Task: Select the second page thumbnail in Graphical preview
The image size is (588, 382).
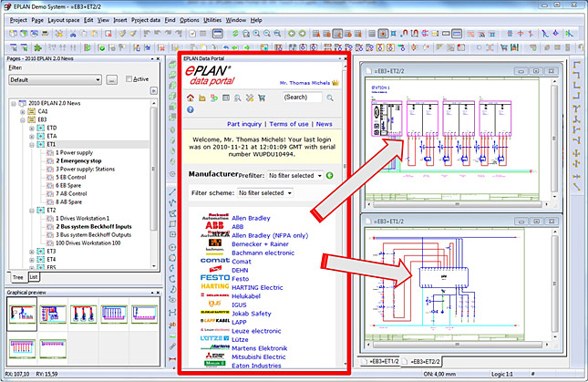Action: point(53,315)
